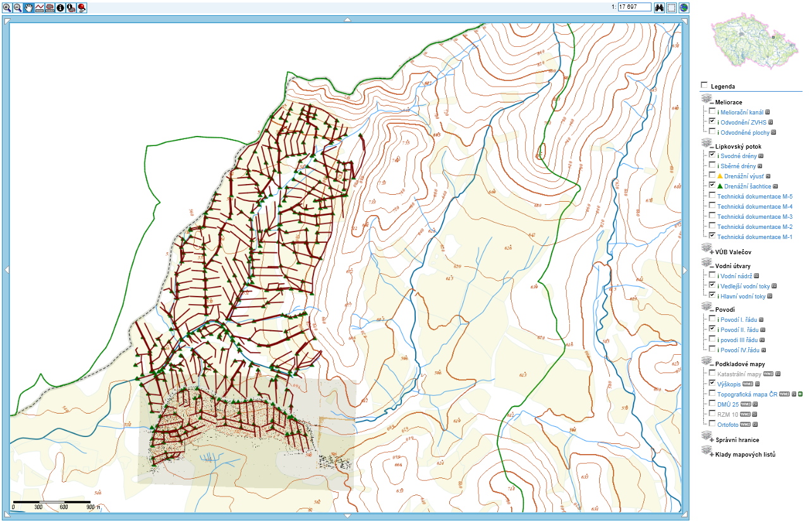Select the identify info tool
The height and width of the screenshot is (523, 812).
pos(61,8)
